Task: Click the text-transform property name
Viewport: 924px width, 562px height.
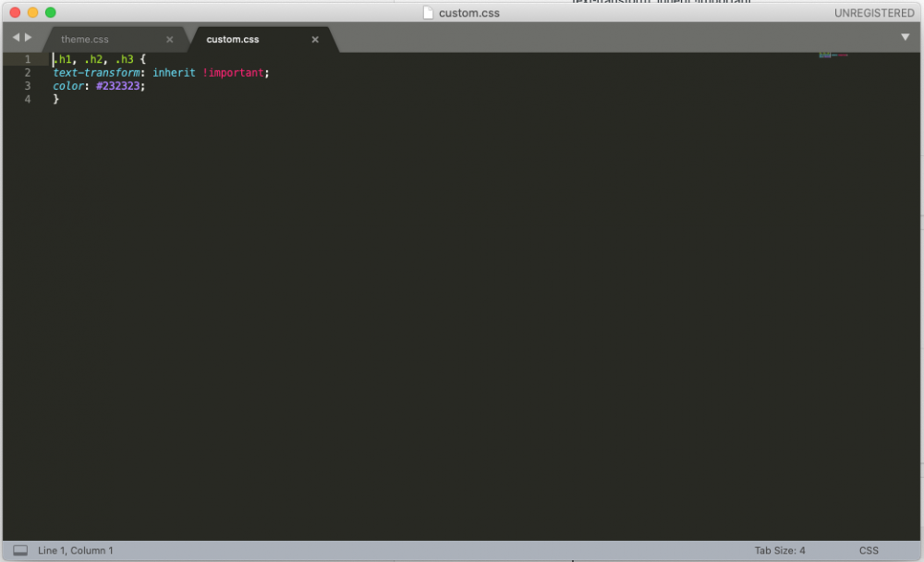Action: point(96,72)
